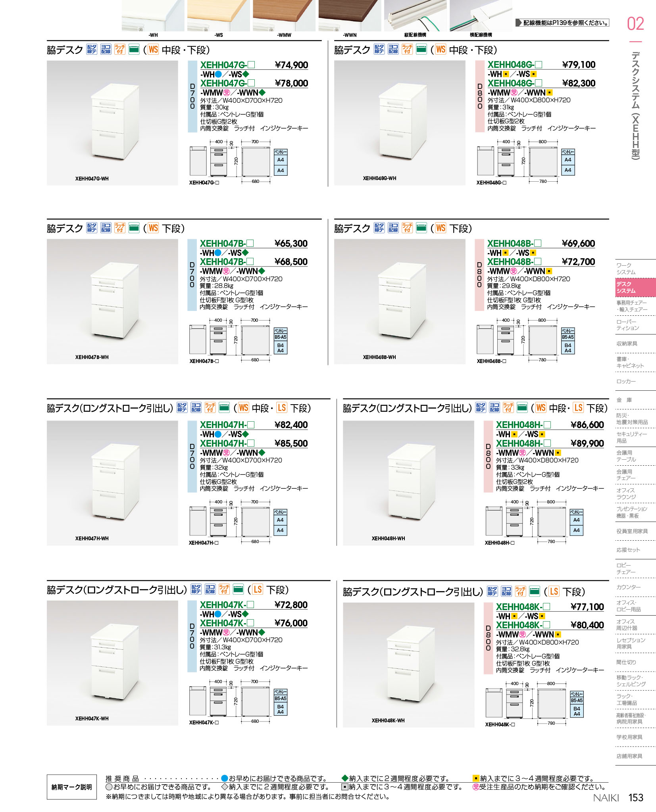This screenshot has width=656, height=812.
Task: Click the orange LS badge in the XEHH047K heading
Action: click(x=258, y=589)
